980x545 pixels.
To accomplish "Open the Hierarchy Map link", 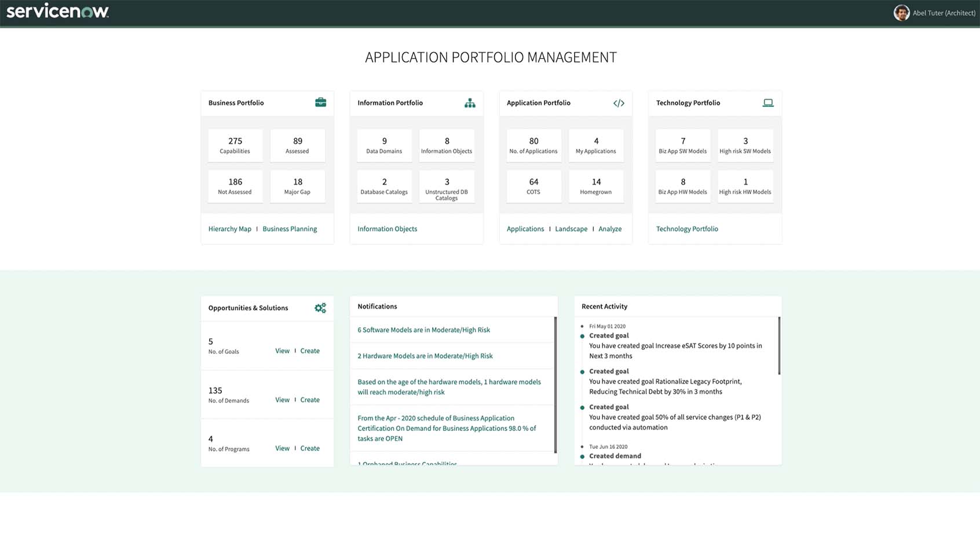I will pyautogui.click(x=229, y=229).
